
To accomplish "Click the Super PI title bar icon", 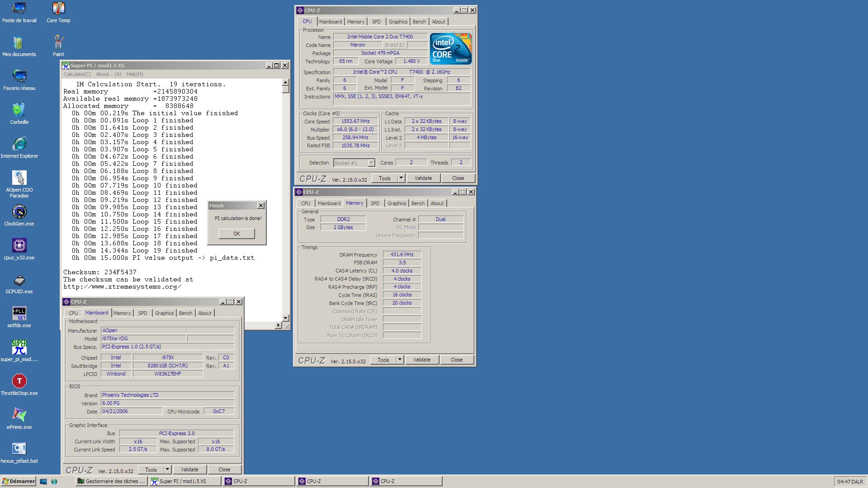I will (x=66, y=66).
